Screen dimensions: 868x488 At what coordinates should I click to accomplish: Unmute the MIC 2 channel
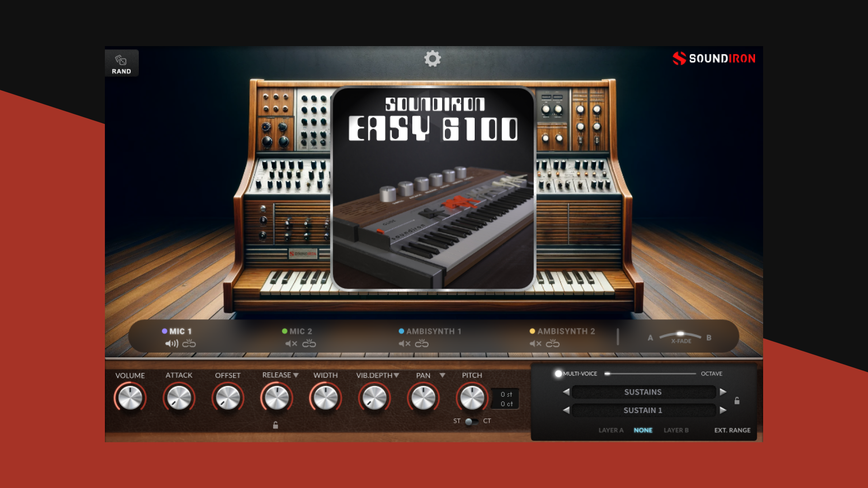point(290,343)
